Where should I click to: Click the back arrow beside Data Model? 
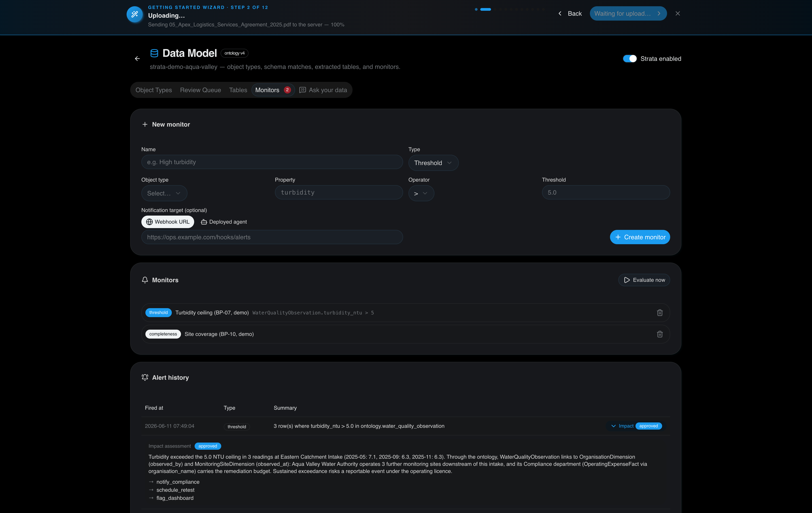[x=137, y=59]
